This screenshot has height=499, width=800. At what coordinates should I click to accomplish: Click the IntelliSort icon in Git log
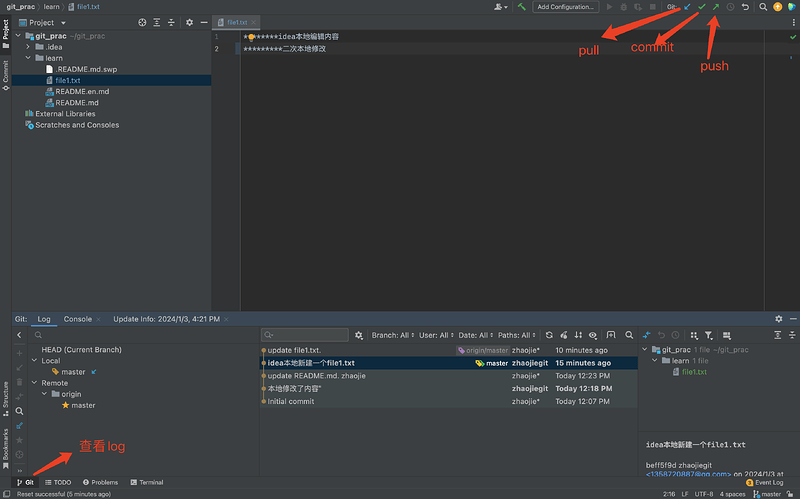(x=578, y=335)
